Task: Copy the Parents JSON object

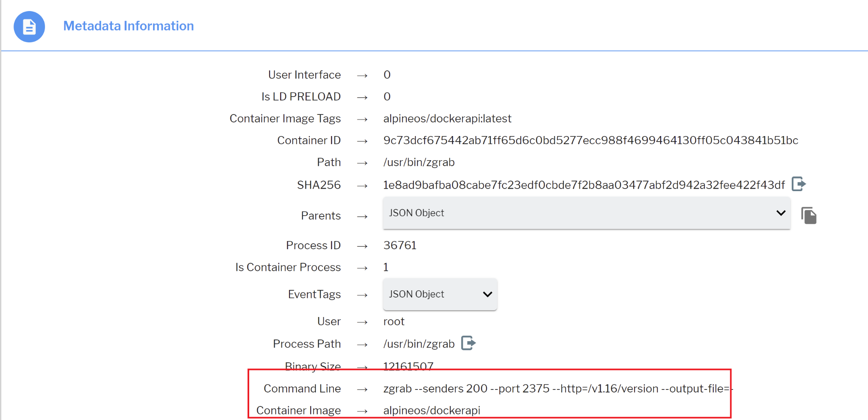Action: point(809,215)
